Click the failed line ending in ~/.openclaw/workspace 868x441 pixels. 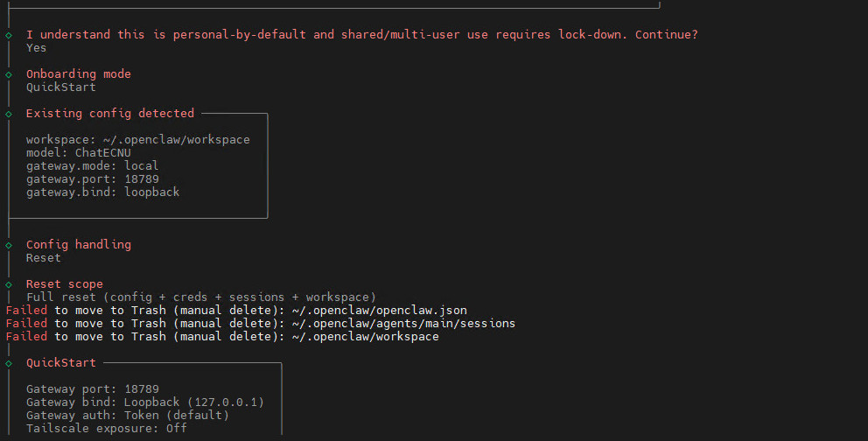[x=222, y=337]
